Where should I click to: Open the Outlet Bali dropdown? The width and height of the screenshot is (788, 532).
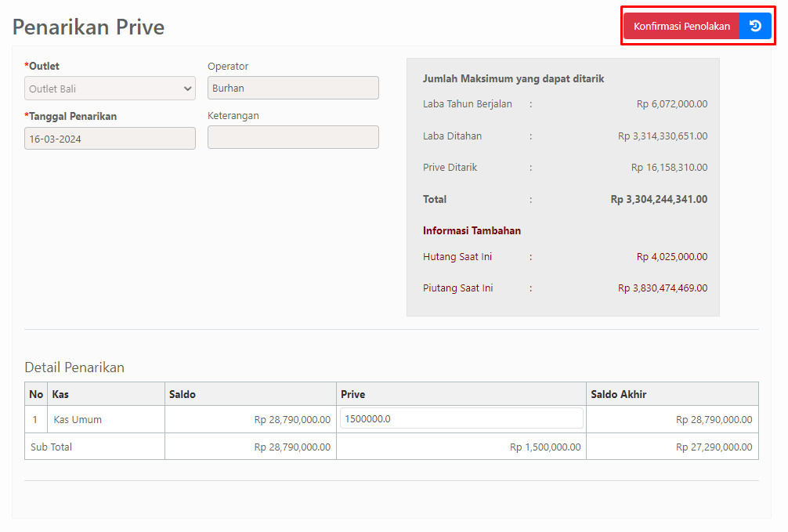click(x=110, y=89)
